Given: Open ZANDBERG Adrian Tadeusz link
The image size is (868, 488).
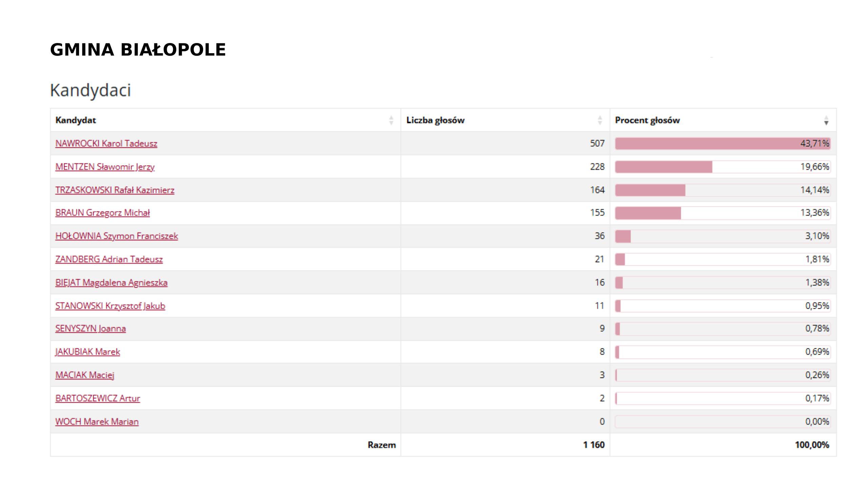Looking at the screenshot, I should point(109,259).
